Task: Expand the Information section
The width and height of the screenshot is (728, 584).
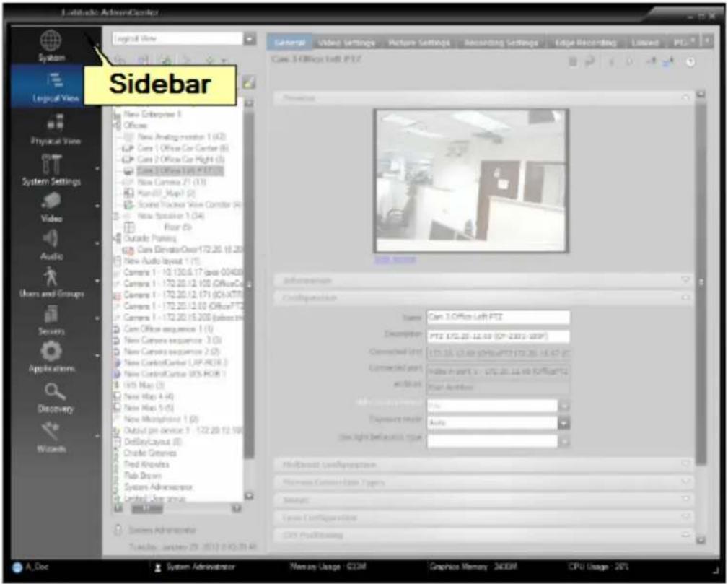Action: [685, 280]
